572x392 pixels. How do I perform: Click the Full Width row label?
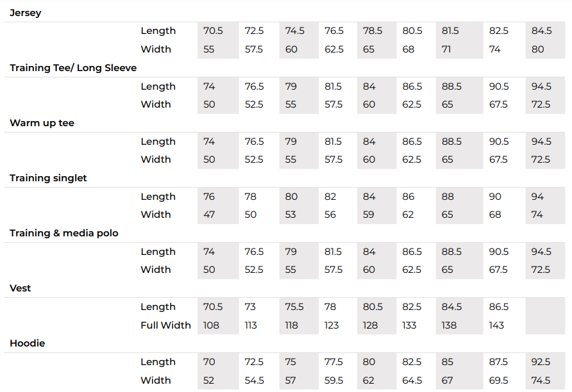click(x=165, y=325)
